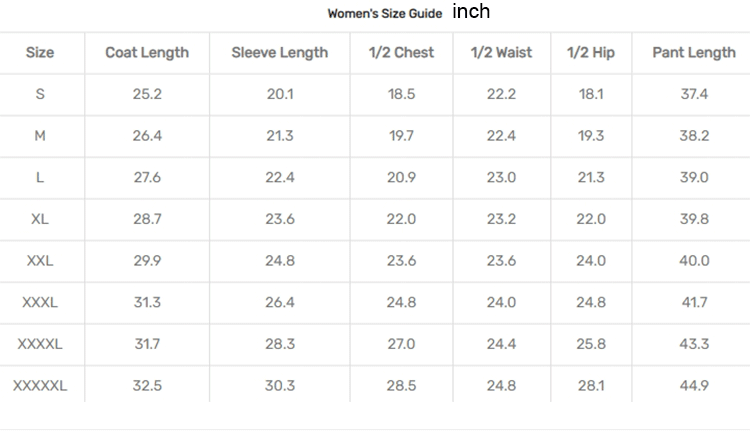Click the Women's Size Guide title

384,14
